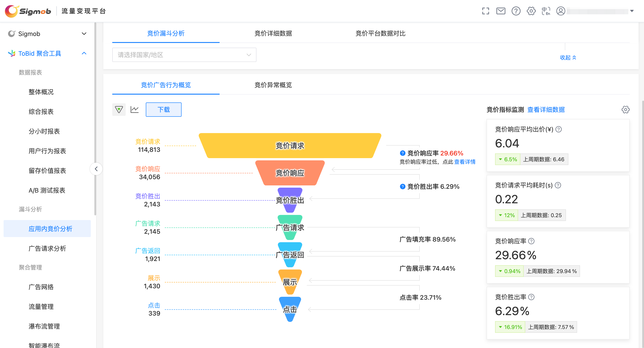This screenshot has width=644, height=348.
Task: Switch language with the 中/En icon
Action: click(x=546, y=11)
